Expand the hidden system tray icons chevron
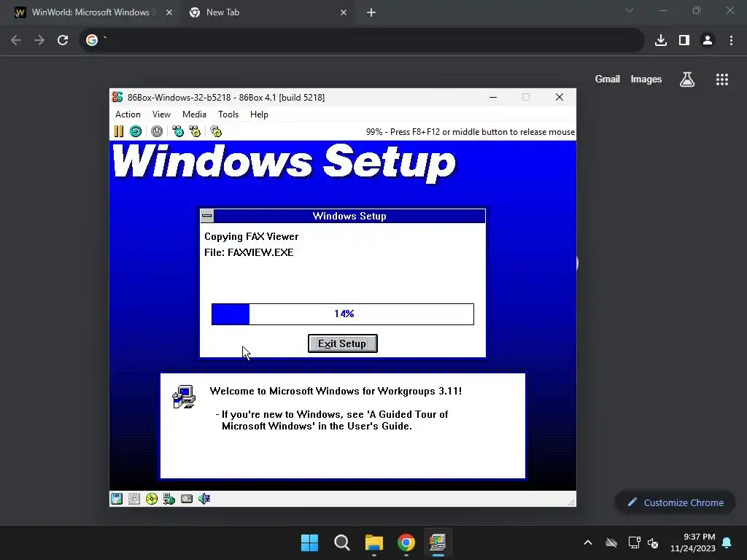The image size is (747, 560). (588, 542)
